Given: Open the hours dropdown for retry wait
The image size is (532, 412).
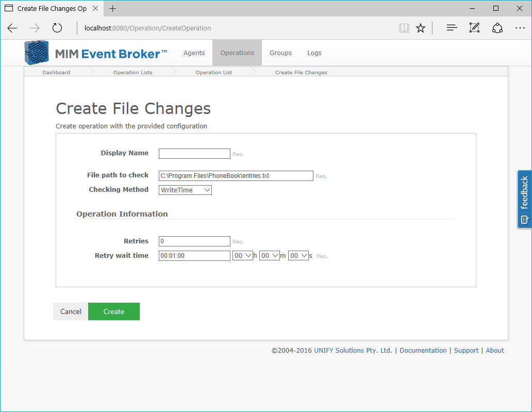Looking at the screenshot, I should (x=243, y=256).
